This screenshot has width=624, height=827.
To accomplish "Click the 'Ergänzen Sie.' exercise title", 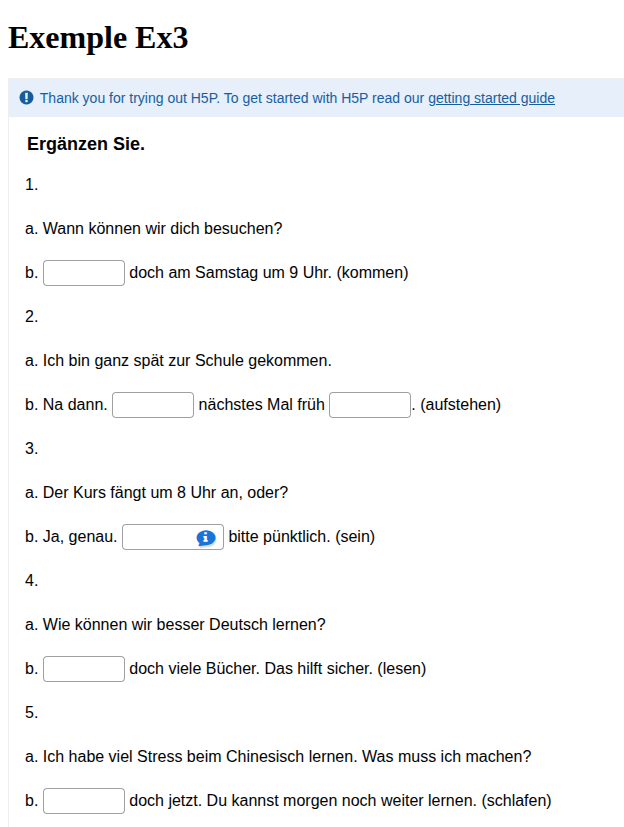I will [x=86, y=144].
